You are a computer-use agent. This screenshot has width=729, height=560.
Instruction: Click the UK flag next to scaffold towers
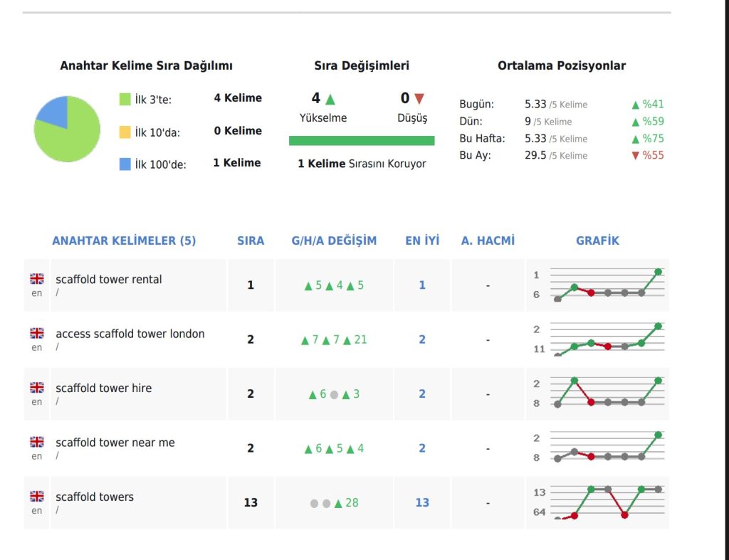[x=37, y=497]
